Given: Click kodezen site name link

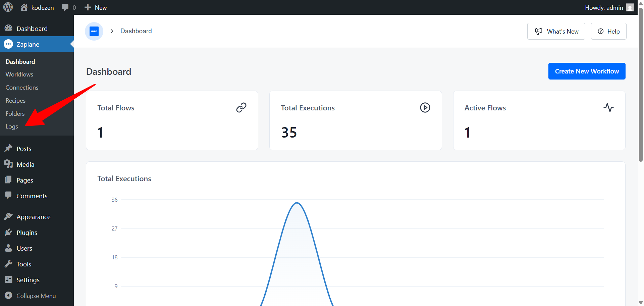Looking at the screenshot, I should (43, 7).
